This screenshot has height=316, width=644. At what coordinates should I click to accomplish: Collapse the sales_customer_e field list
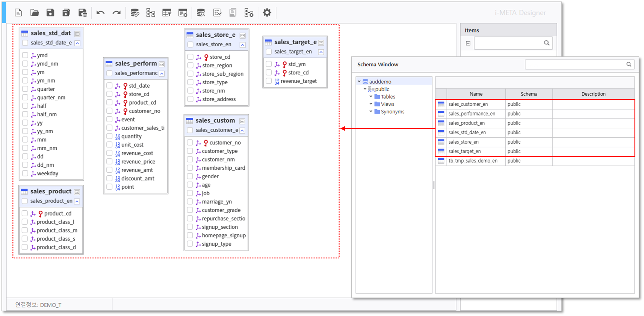point(242,130)
